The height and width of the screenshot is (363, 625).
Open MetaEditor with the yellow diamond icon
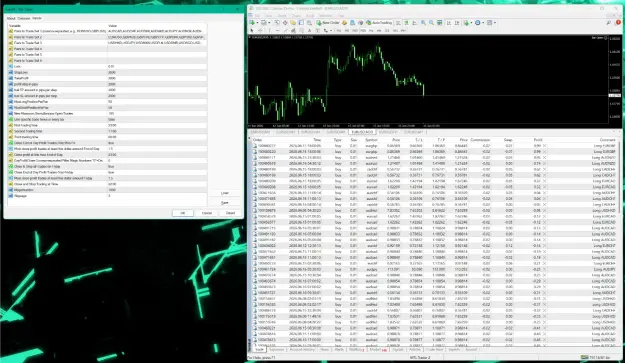tap(344, 23)
